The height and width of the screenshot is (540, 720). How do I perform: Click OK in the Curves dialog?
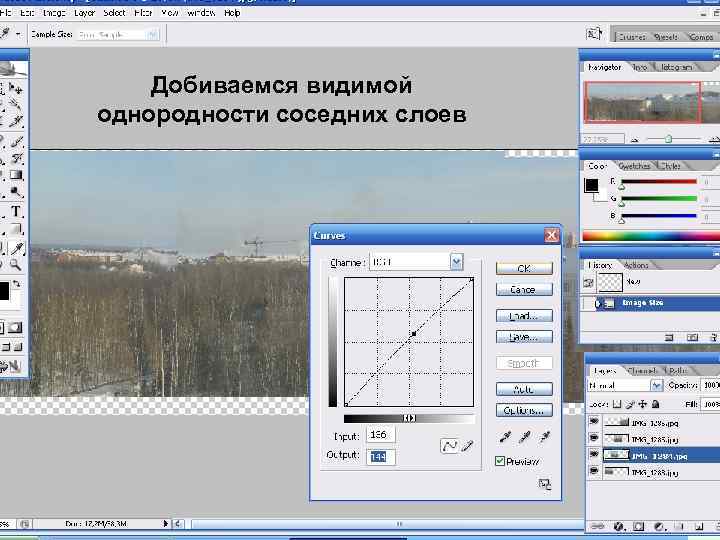pyautogui.click(x=524, y=268)
